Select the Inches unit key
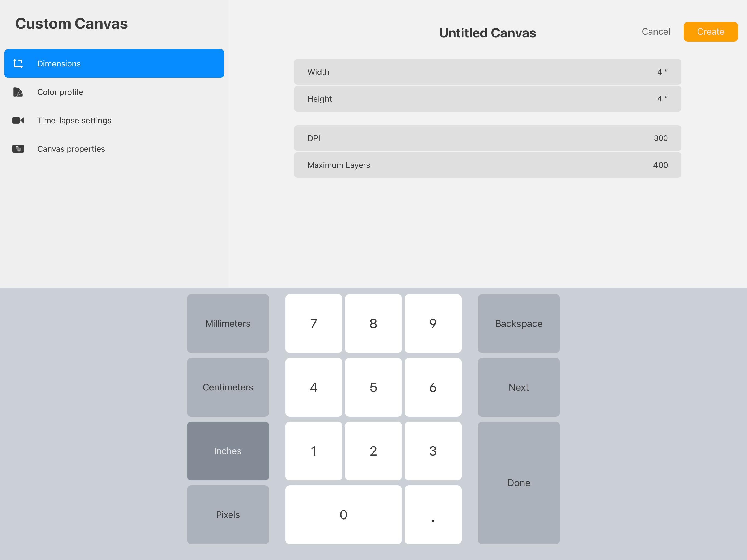Screen dimensions: 747x560 (228, 451)
